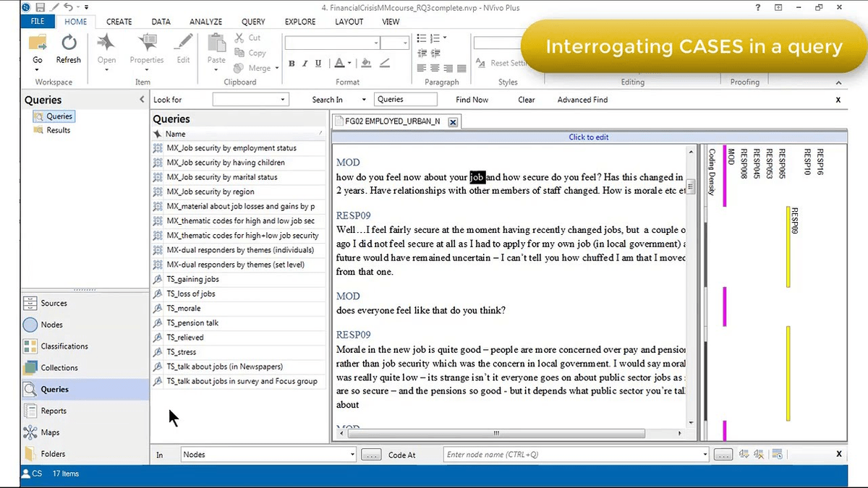Open the font color dropdown arrow

(x=349, y=64)
